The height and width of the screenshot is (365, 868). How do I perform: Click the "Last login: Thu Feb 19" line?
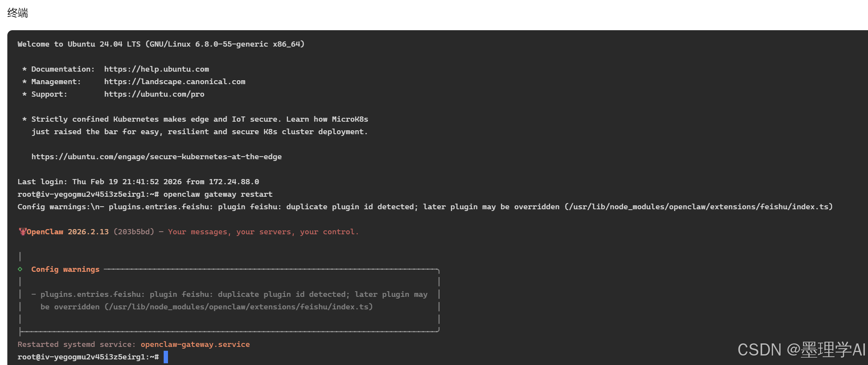pyautogui.click(x=138, y=182)
